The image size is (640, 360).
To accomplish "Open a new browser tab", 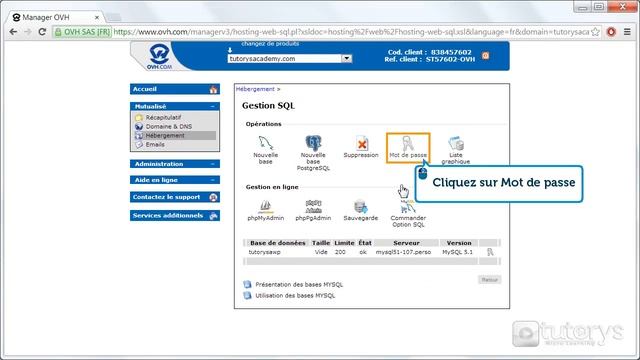I will (x=114, y=17).
